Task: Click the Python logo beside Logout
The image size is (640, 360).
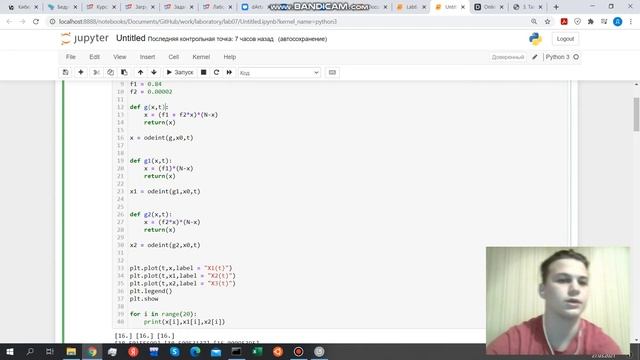Action: click(x=535, y=39)
